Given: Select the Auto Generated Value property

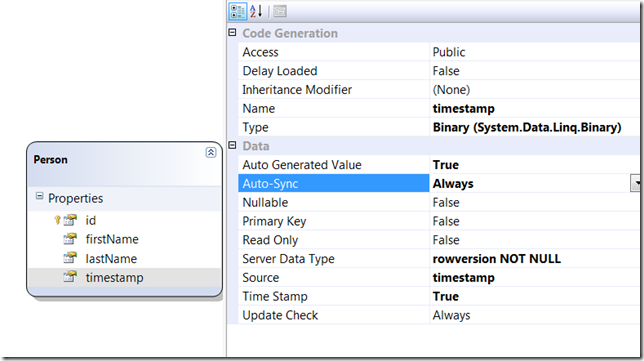Looking at the screenshot, I should click(302, 165).
